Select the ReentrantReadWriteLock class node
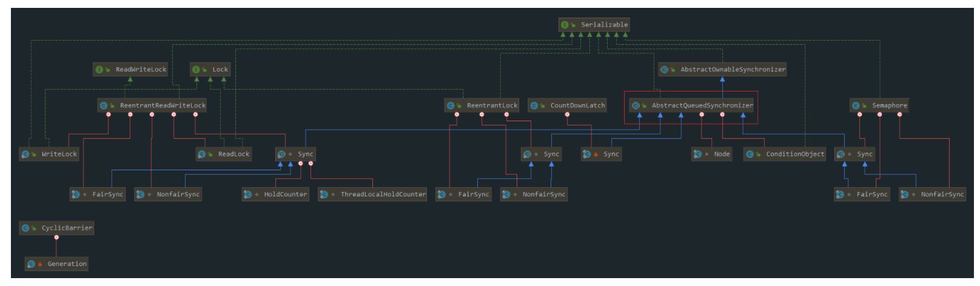This screenshot has width=980, height=286. [152, 105]
